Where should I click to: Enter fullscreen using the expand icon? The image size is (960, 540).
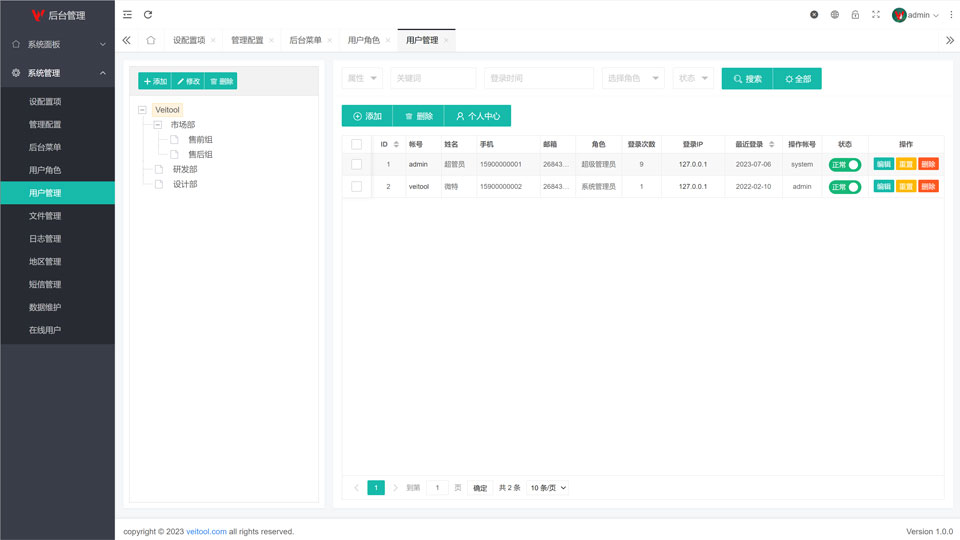point(876,15)
